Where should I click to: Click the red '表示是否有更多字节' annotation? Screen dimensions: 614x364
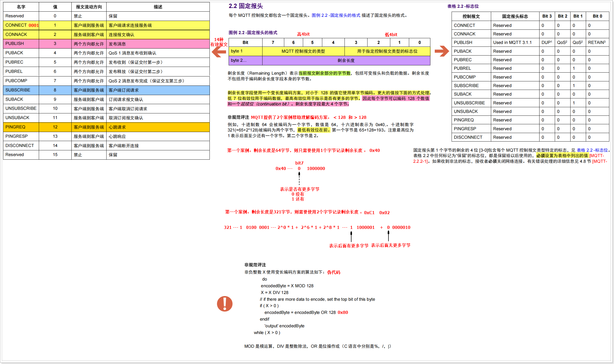click(x=299, y=189)
